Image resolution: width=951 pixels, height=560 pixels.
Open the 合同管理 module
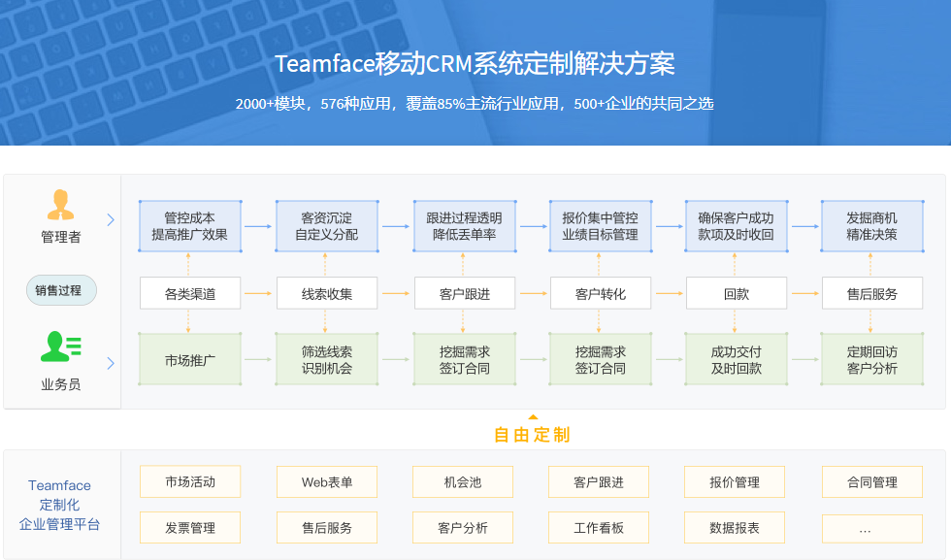click(x=872, y=481)
